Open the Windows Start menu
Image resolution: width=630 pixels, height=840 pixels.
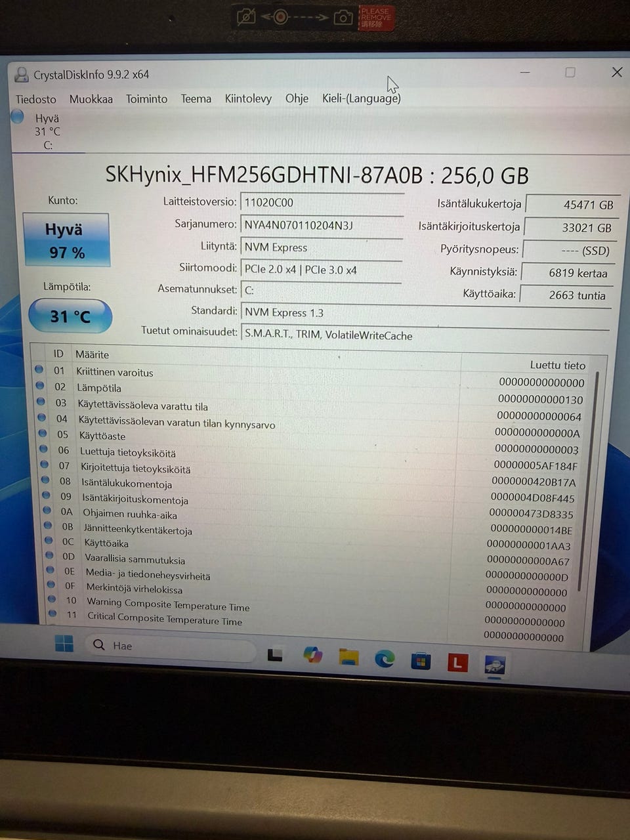pyautogui.click(x=64, y=644)
